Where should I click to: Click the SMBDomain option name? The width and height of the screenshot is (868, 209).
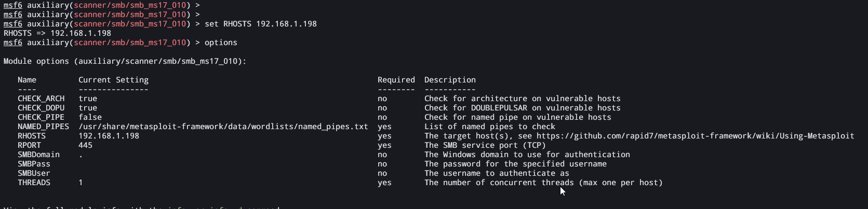(38, 155)
